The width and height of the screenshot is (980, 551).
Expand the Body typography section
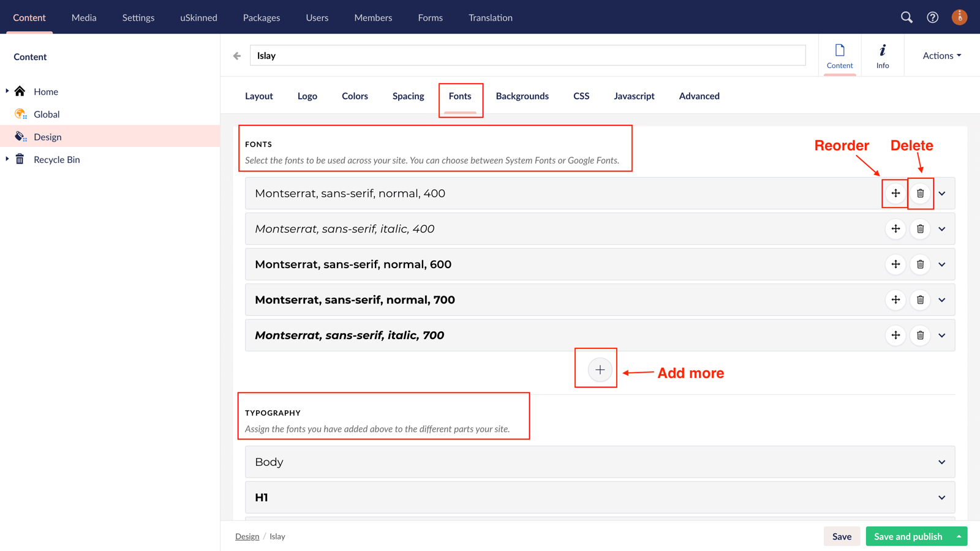pyautogui.click(x=941, y=462)
